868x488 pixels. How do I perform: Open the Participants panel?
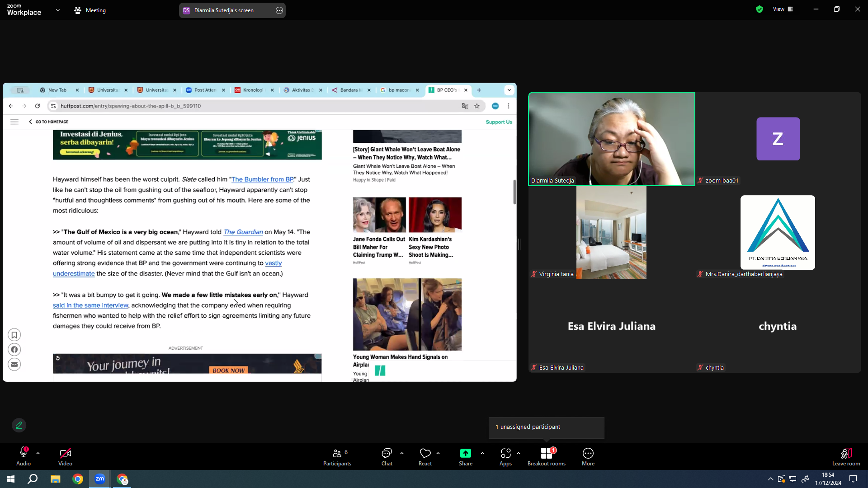pos(337,456)
